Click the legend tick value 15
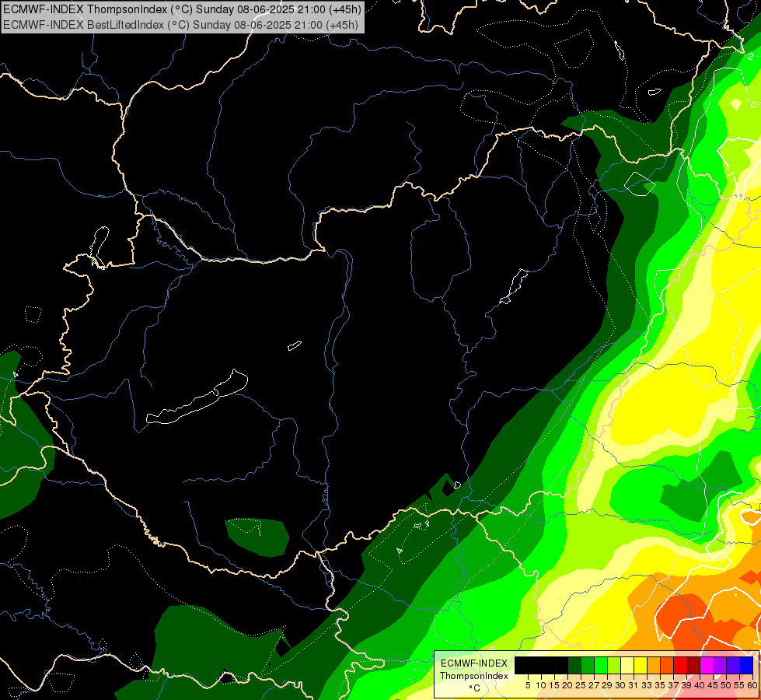The height and width of the screenshot is (700, 761). 554,685
